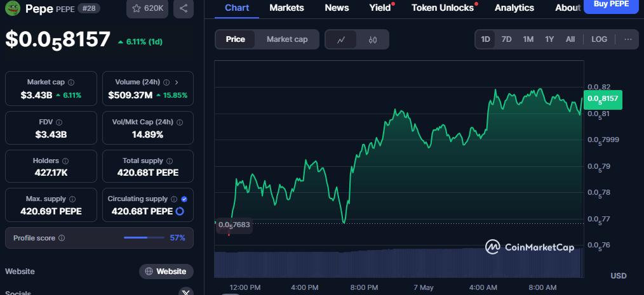Click the $3.43B market cap value
Screen dimensions: 644x295
(x=37, y=96)
